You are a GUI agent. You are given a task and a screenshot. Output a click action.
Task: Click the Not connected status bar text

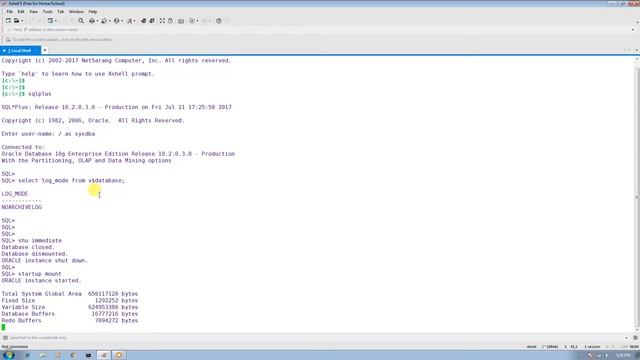point(15,347)
